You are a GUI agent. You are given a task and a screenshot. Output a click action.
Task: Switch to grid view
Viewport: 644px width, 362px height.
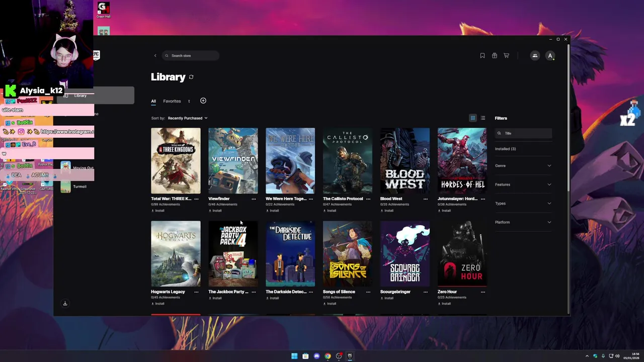(x=473, y=118)
